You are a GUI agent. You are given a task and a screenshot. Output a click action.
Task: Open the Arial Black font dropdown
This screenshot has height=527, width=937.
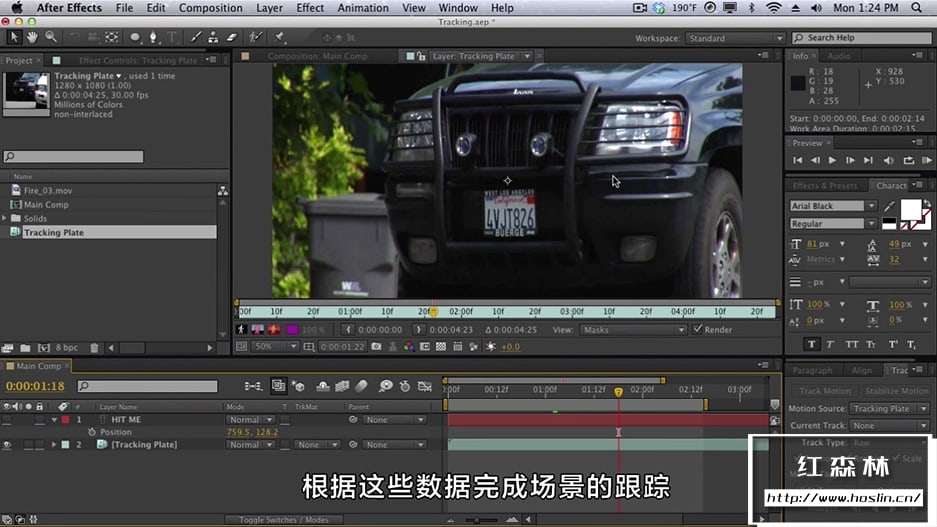point(833,206)
